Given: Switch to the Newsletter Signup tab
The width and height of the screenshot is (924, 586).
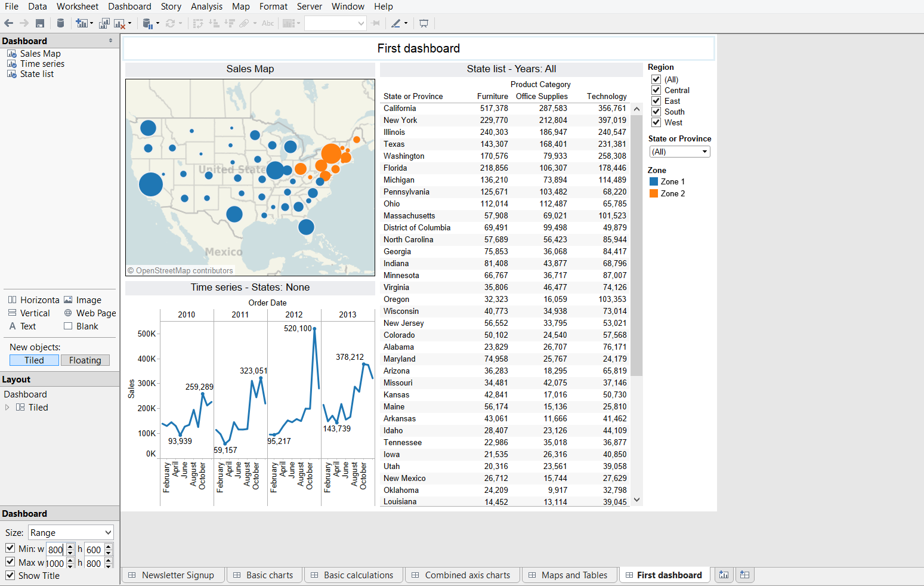Looking at the screenshot, I should [x=173, y=575].
